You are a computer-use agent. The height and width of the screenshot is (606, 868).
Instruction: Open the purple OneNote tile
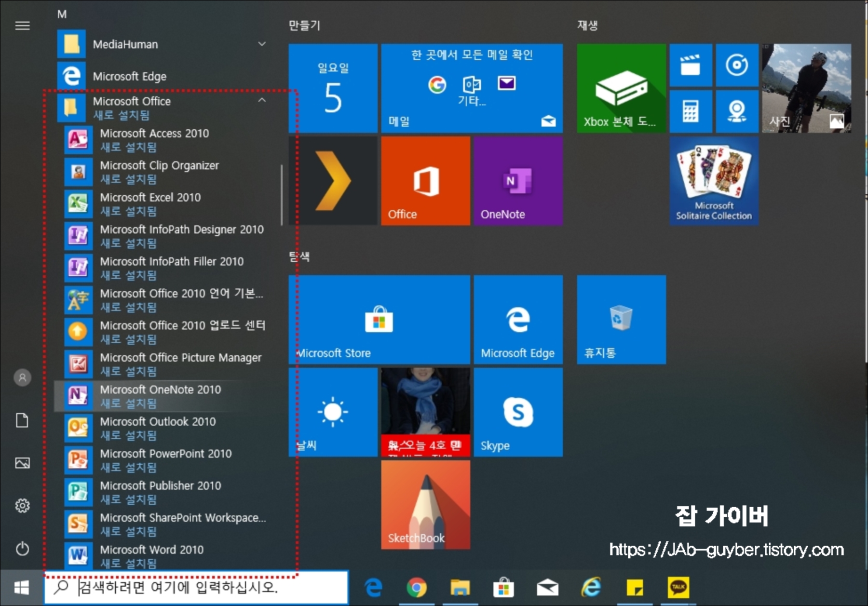[518, 181]
